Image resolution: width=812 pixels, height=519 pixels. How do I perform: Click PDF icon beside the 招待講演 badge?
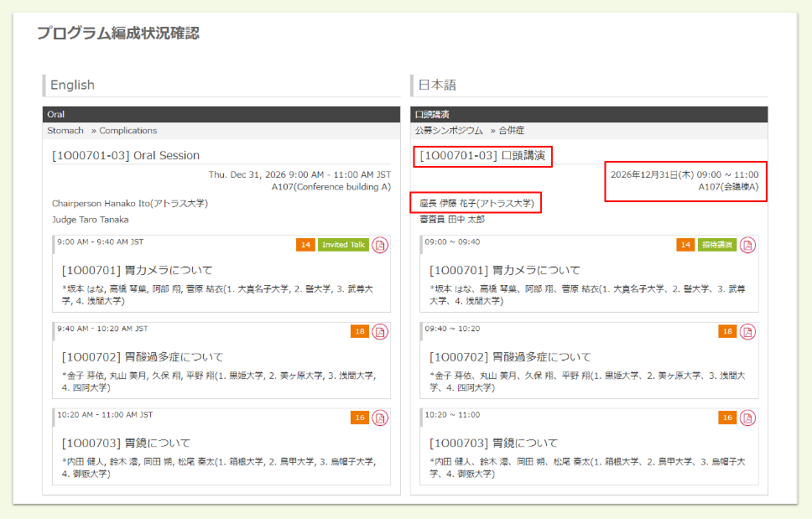tap(747, 245)
